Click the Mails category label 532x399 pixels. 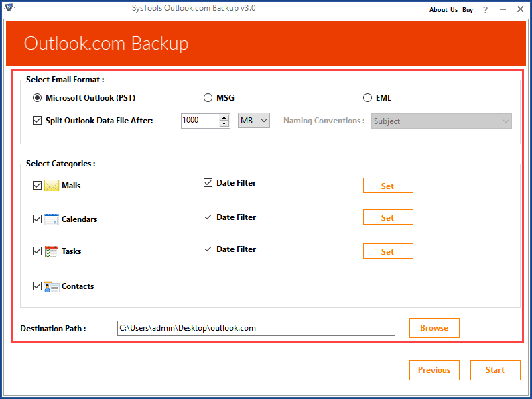pyautogui.click(x=71, y=186)
